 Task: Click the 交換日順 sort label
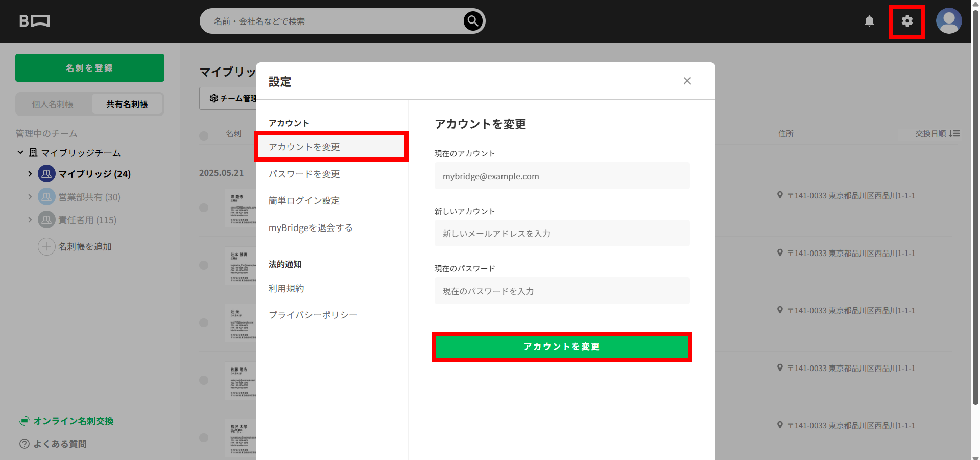click(x=930, y=133)
